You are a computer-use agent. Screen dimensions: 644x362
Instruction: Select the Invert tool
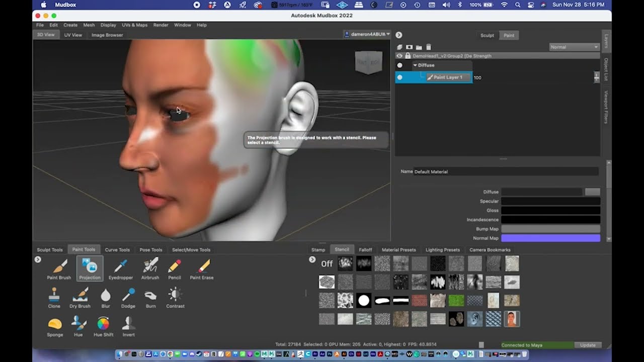tap(128, 326)
